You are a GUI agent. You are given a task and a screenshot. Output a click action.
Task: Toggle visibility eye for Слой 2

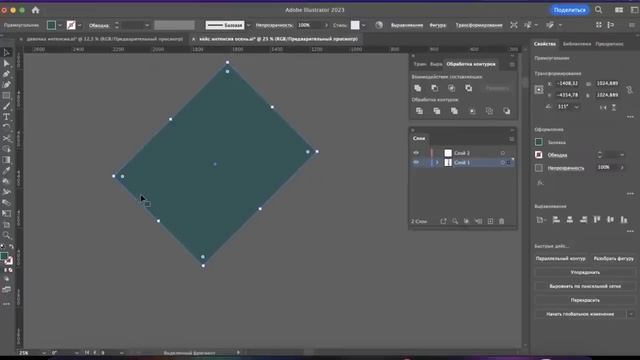416,153
